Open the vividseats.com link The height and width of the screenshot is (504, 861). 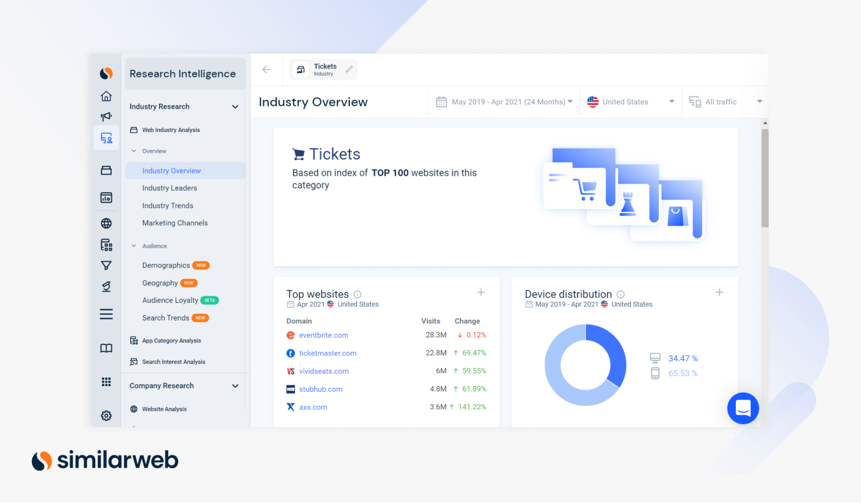click(x=324, y=371)
